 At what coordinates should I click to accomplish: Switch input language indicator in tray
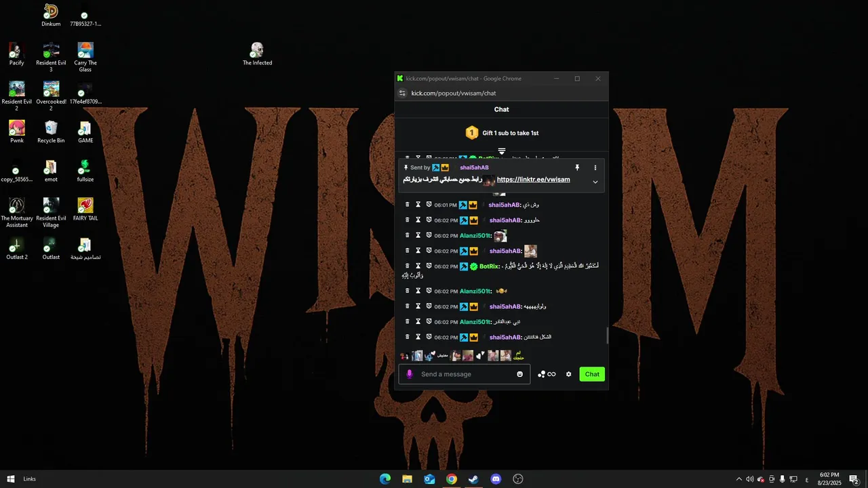pos(806,479)
